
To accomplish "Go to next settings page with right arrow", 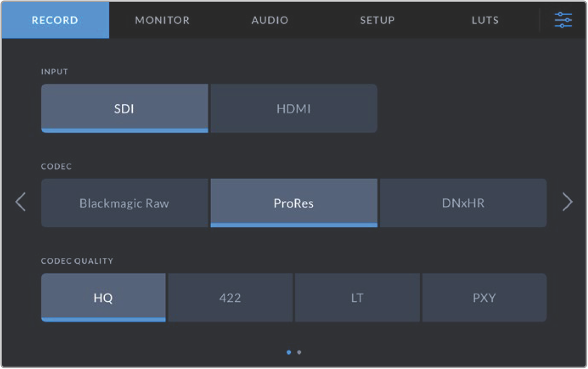I will (x=567, y=202).
